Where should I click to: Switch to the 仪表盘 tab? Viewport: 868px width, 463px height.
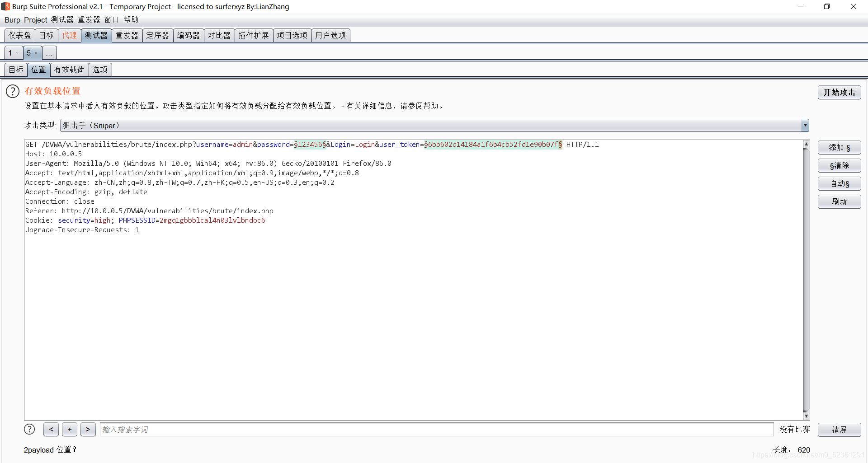20,35
